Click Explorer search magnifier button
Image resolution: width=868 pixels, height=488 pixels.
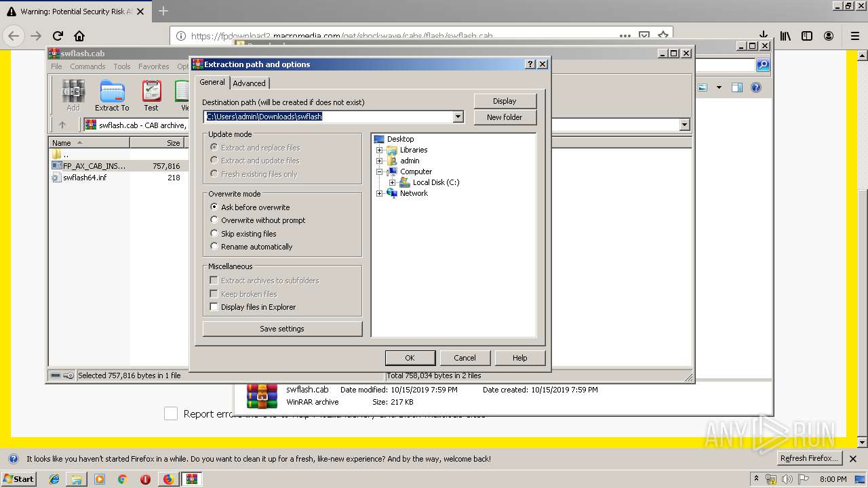click(763, 65)
